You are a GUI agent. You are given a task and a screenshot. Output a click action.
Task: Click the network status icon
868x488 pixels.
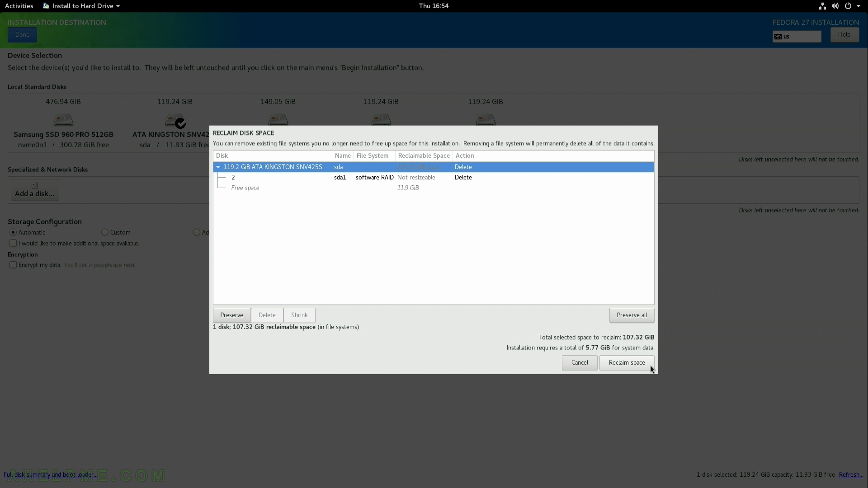[x=822, y=6]
